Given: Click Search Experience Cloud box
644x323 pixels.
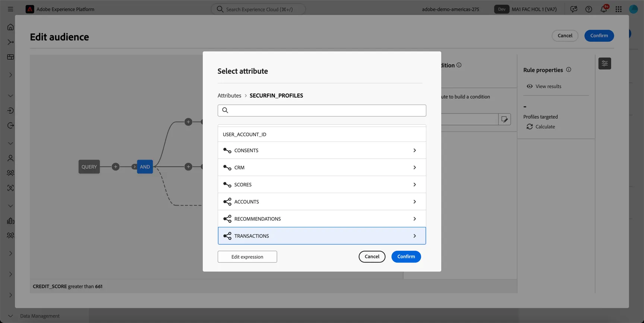Looking at the screenshot, I should pos(258,9).
